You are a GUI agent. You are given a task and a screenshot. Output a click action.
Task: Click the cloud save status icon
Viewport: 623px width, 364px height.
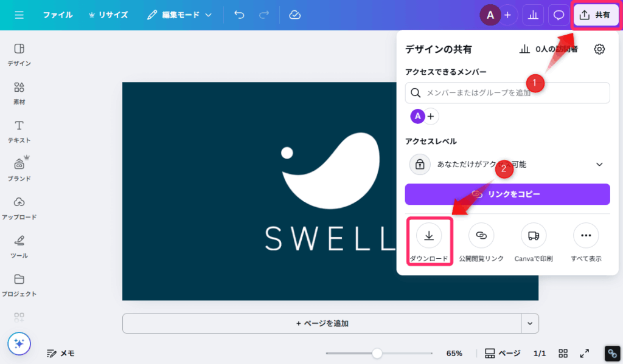pos(295,15)
